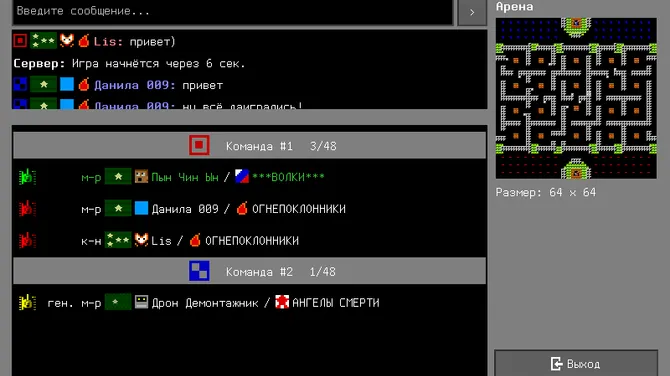Viewport: 670px width, 376px height.
Task: Click the flame clan icon in Lis chat message
Action: pos(84,41)
